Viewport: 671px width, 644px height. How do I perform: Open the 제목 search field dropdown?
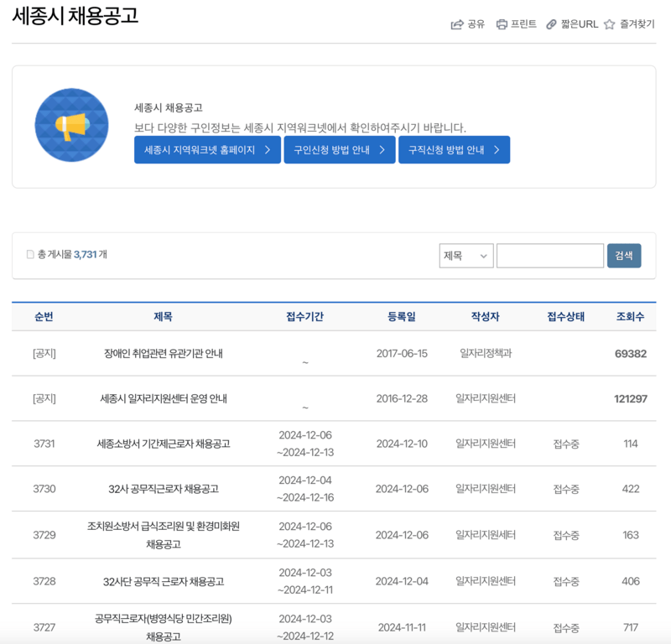click(x=466, y=255)
